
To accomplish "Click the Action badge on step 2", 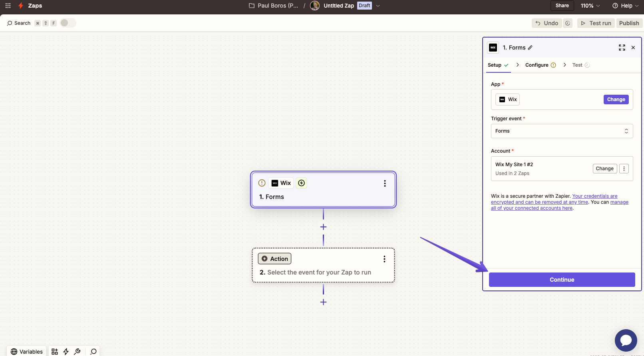I will pyautogui.click(x=274, y=259).
